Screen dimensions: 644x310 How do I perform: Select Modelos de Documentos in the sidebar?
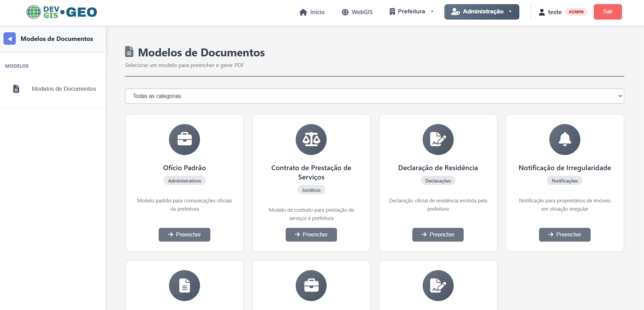[64, 89]
